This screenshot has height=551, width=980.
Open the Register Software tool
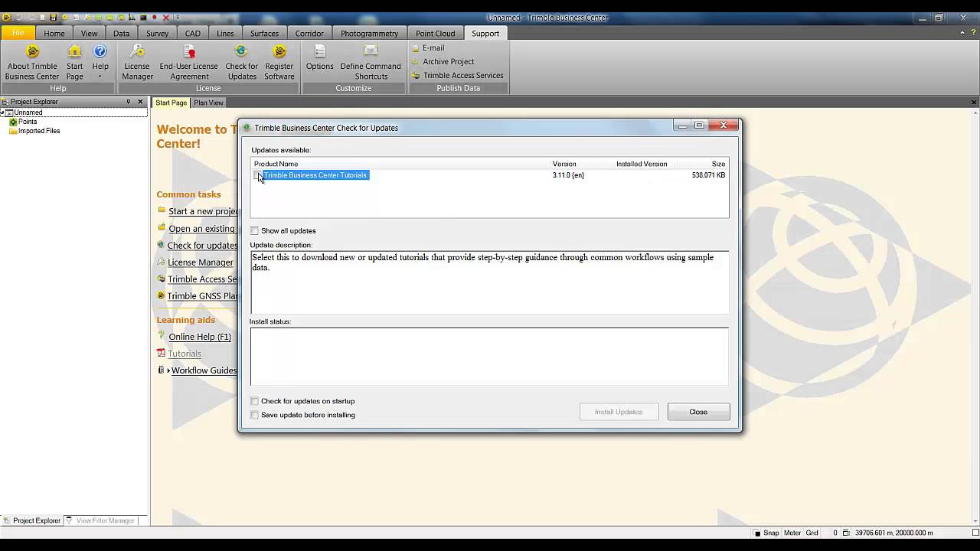pyautogui.click(x=279, y=62)
